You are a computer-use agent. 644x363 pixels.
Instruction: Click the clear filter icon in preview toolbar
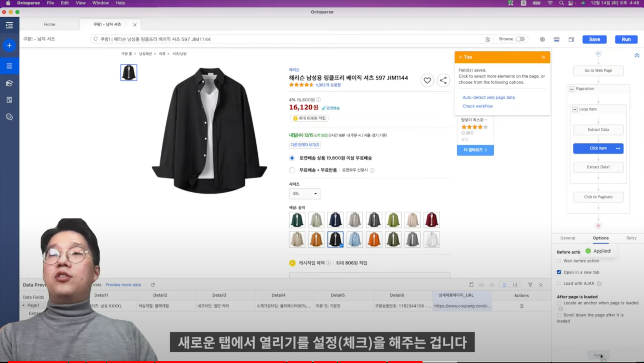[530, 285]
